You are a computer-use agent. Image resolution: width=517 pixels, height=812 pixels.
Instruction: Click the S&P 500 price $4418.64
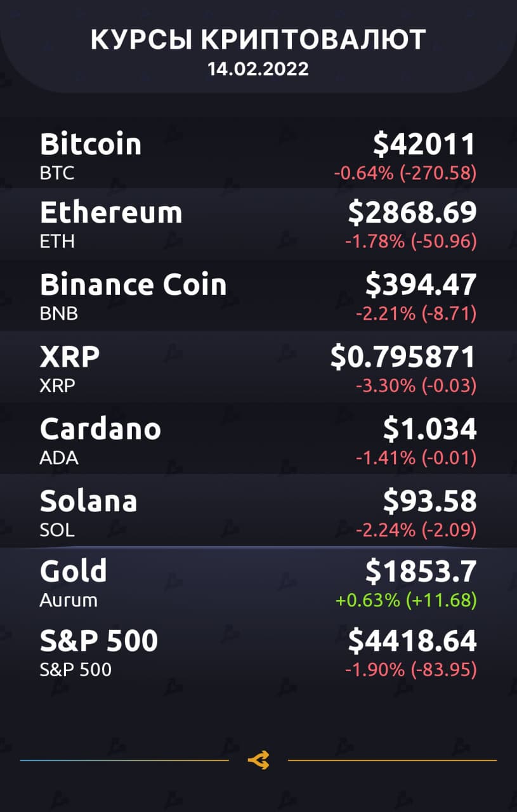click(x=412, y=641)
